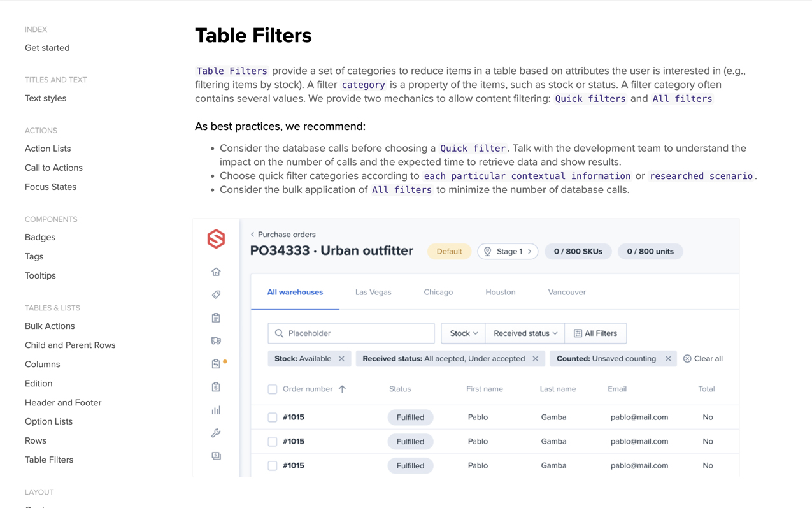The image size is (812, 508).
Task: Click the wrench settings sidebar icon
Action: click(216, 433)
